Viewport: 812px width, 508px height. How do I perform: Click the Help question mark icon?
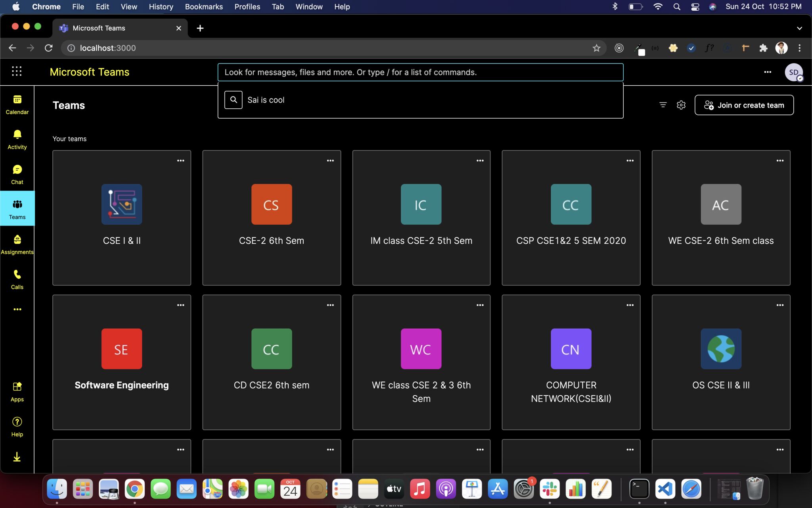[x=17, y=427]
